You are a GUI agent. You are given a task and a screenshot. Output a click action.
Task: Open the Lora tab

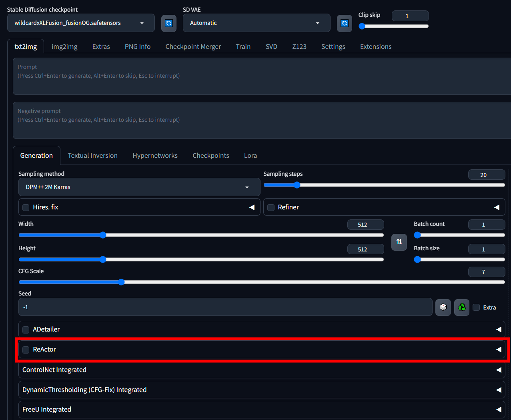(x=250, y=155)
